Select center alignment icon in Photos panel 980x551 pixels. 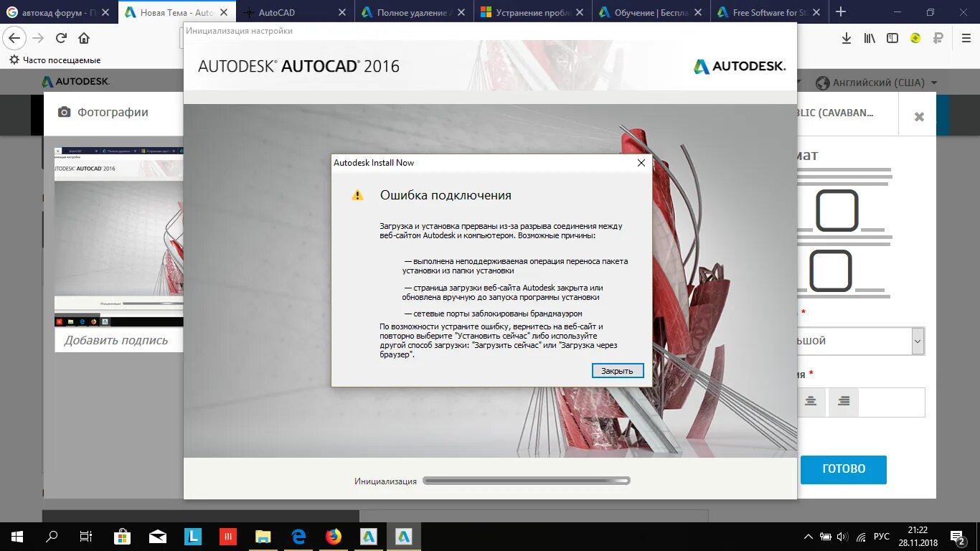[x=811, y=402]
